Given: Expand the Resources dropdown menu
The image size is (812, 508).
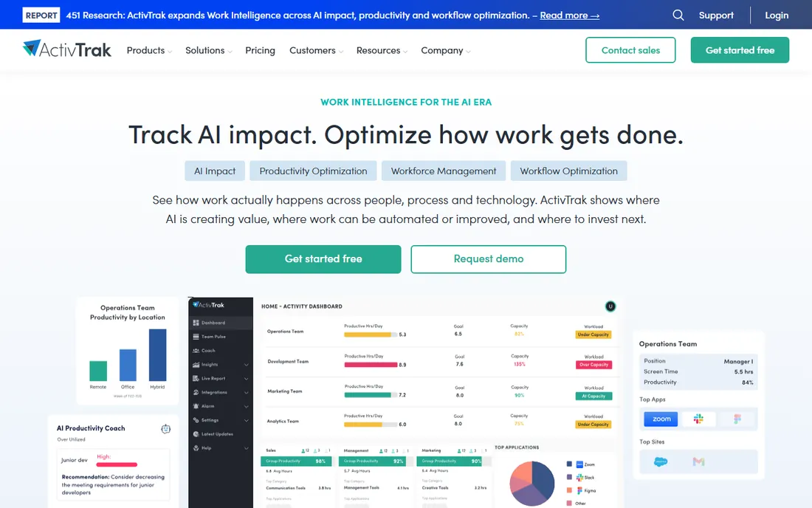Looking at the screenshot, I should 382,50.
